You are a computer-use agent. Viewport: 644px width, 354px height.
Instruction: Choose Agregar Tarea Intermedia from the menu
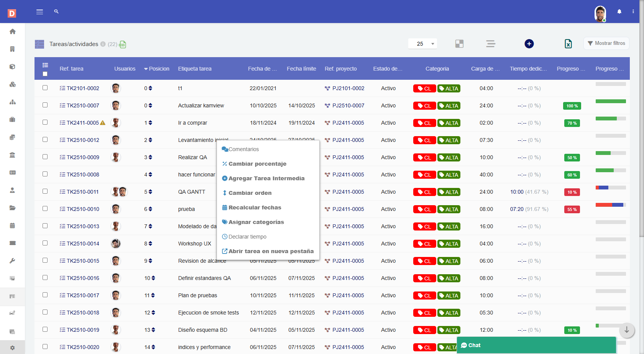coord(266,178)
